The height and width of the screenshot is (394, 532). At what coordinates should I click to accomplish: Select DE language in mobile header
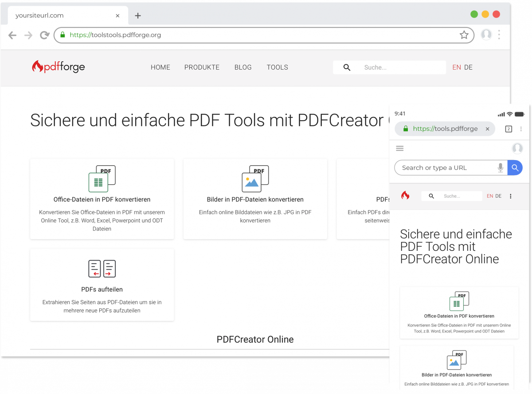pos(498,196)
